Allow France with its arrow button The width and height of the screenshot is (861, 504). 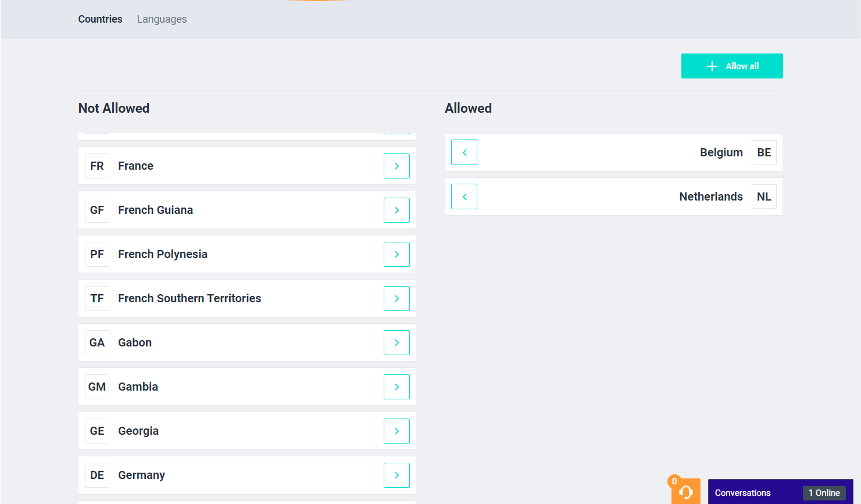click(396, 166)
